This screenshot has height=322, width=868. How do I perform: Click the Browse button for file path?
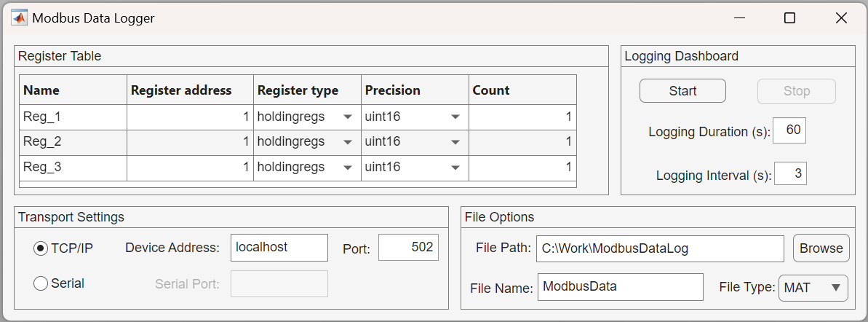pos(821,248)
